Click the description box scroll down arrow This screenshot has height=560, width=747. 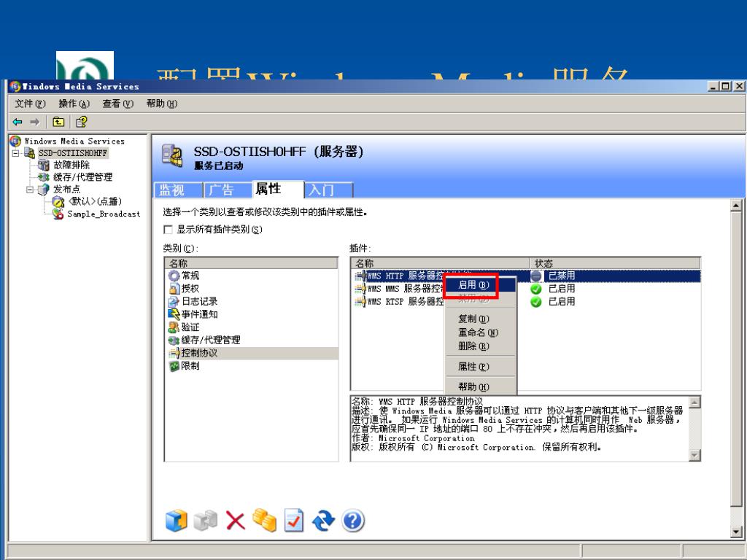click(x=694, y=455)
